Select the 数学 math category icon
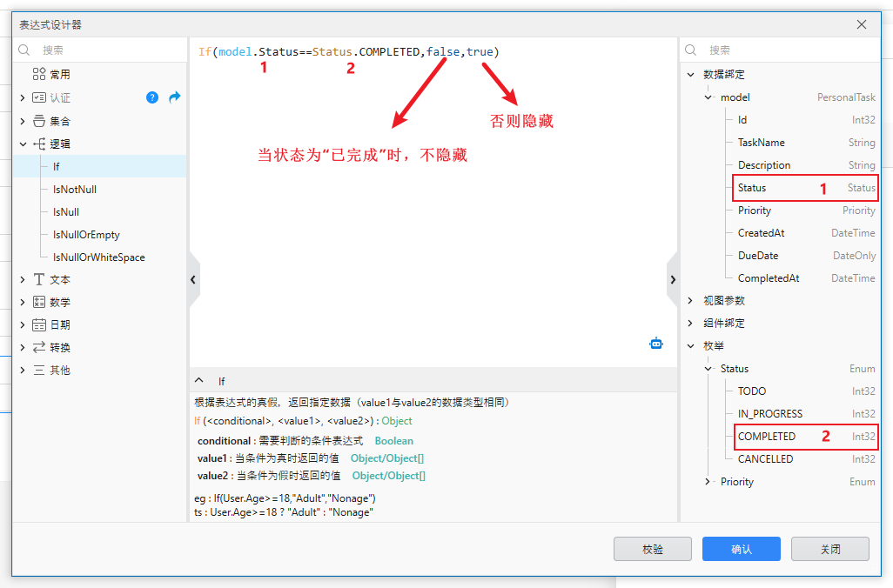Image resolution: width=893 pixels, height=588 pixels. pos(40,302)
